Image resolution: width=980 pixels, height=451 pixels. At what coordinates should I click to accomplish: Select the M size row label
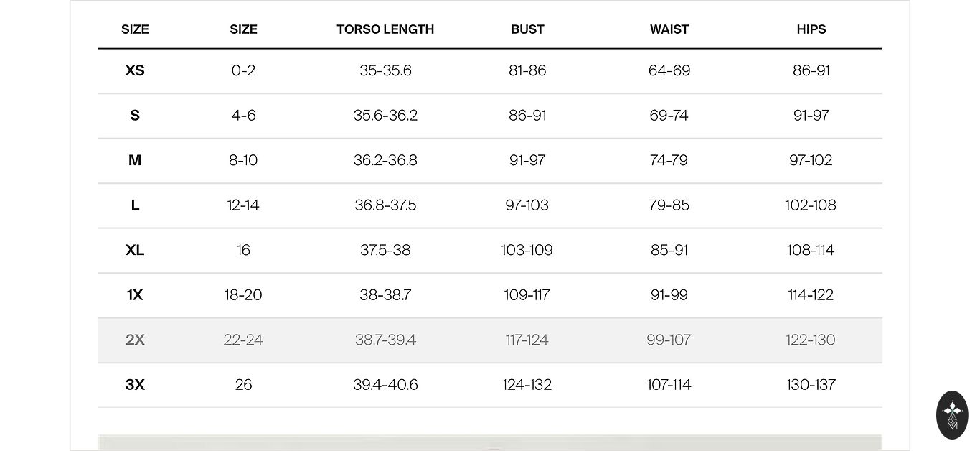click(x=135, y=160)
